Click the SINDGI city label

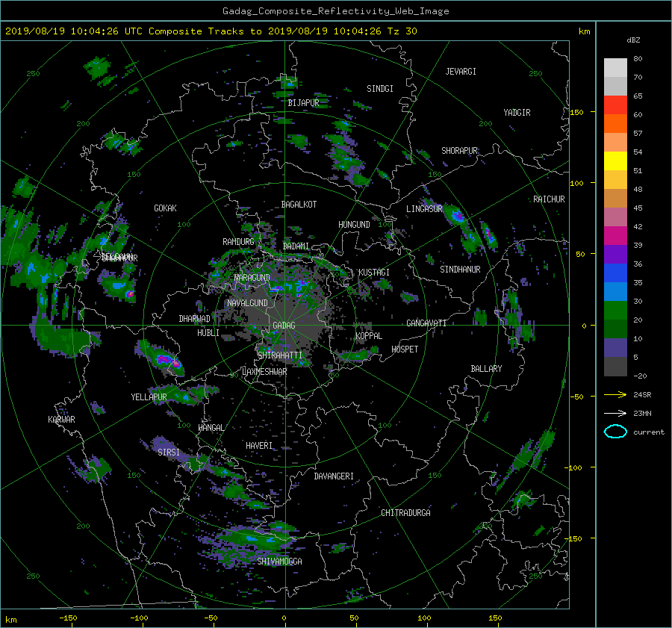pyautogui.click(x=380, y=89)
